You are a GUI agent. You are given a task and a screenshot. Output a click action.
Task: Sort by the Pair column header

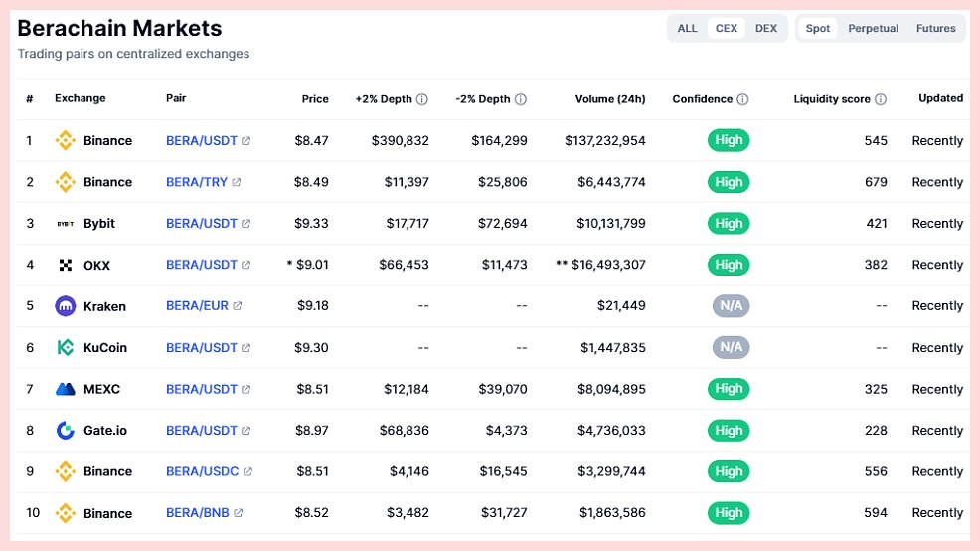[x=176, y=98]
